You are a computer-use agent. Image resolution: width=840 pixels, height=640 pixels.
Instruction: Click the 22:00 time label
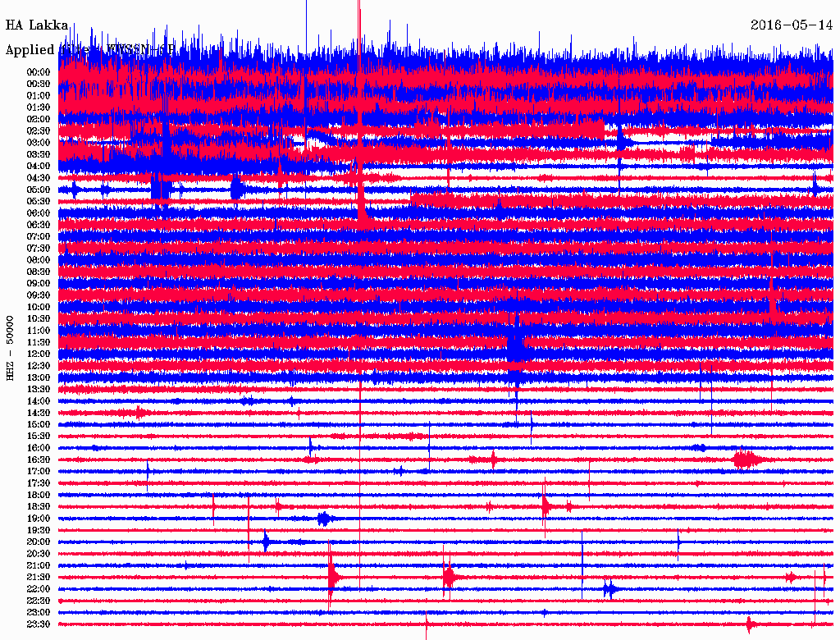39,589
